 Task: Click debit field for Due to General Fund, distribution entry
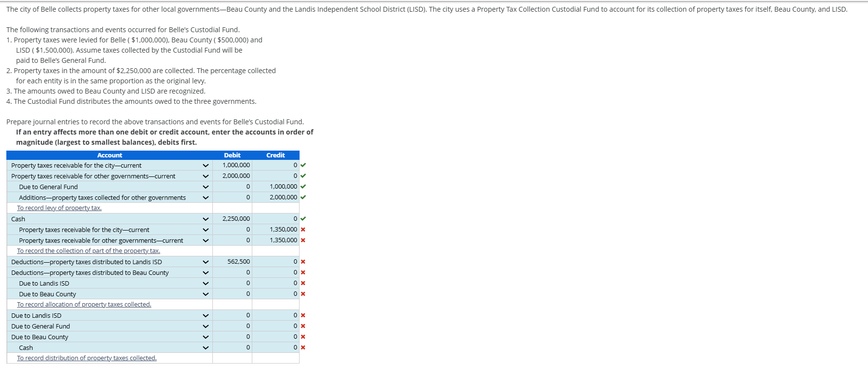(x=232, y=326)
